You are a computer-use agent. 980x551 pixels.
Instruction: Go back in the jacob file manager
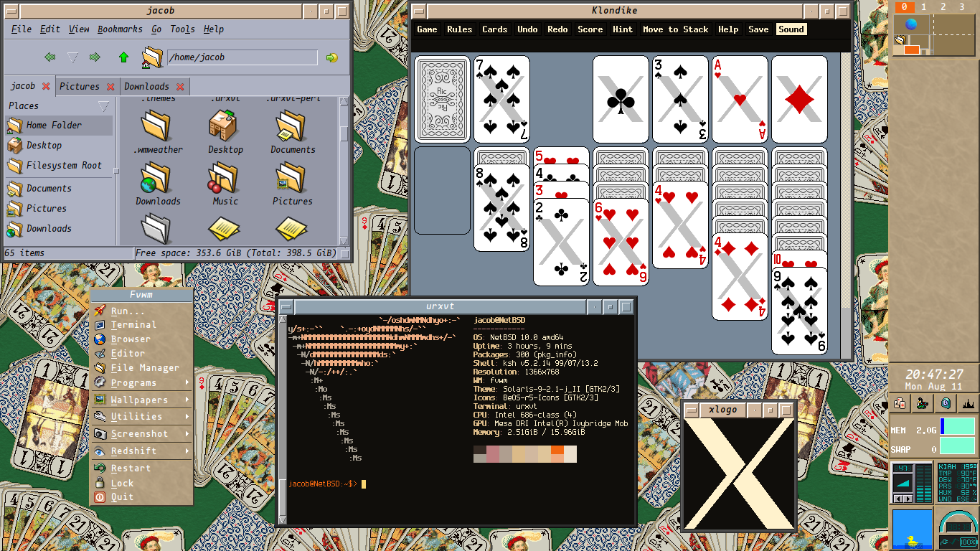(50, 57)
